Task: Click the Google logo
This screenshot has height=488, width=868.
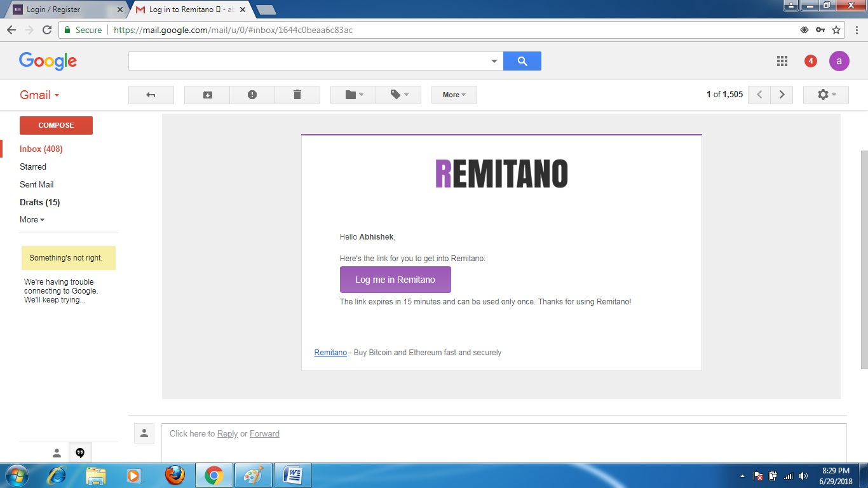Action: coord(48,61)
